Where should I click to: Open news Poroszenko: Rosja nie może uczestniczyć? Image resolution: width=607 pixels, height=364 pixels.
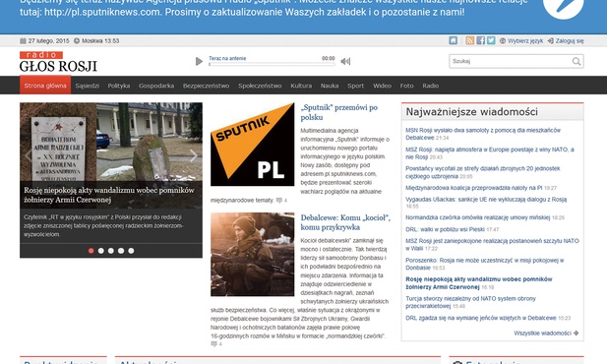coord(484,264)
